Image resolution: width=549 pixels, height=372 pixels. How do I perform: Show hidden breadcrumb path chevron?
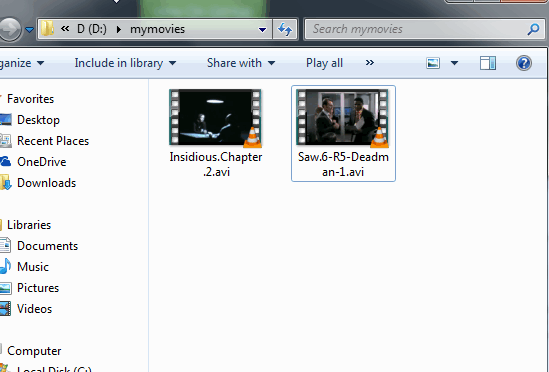click(x=65, y=29)
